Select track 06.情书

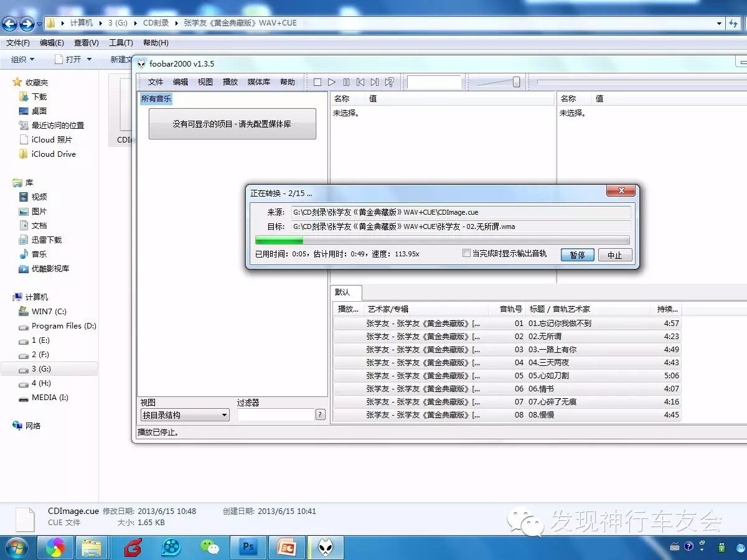pos(507,389)
